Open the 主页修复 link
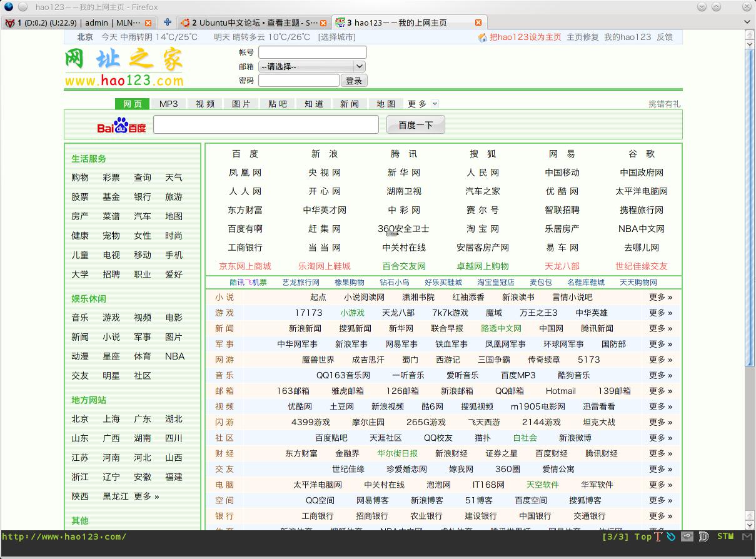 click(583, 37)
